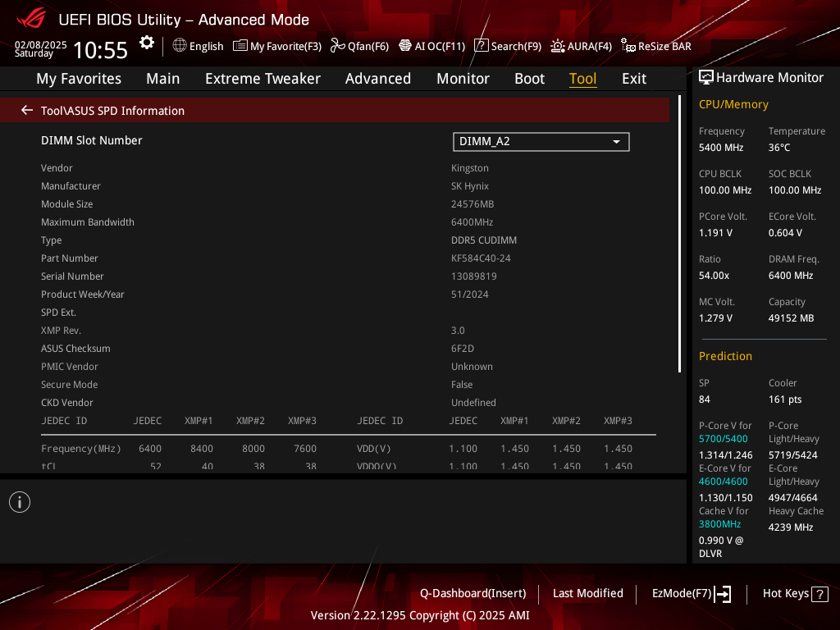Open My Favorite(F3) panel
This screenshot has height=630, width=840.
(277, 46)
